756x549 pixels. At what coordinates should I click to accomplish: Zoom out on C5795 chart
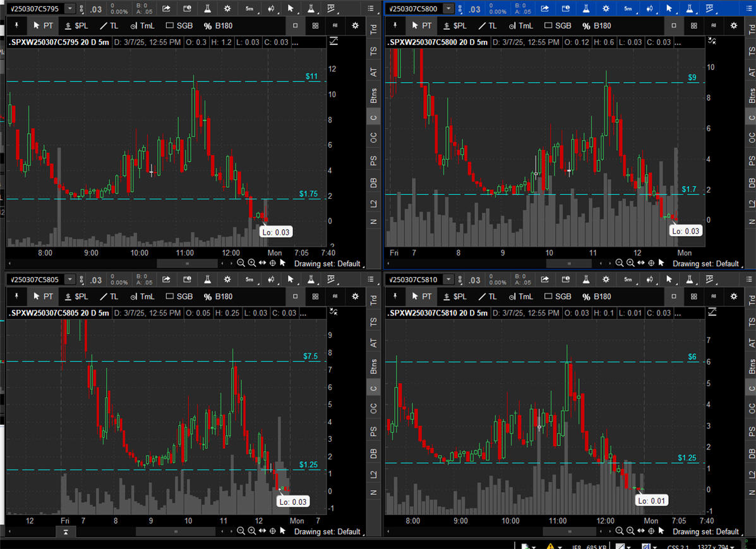[x=241, y=263]
